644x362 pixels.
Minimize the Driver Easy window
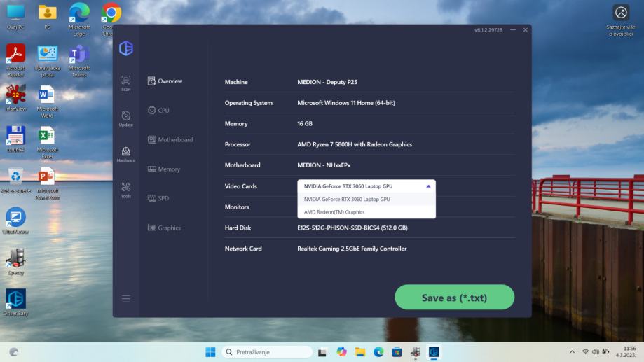pyautogui.click(x=512, y=29)
